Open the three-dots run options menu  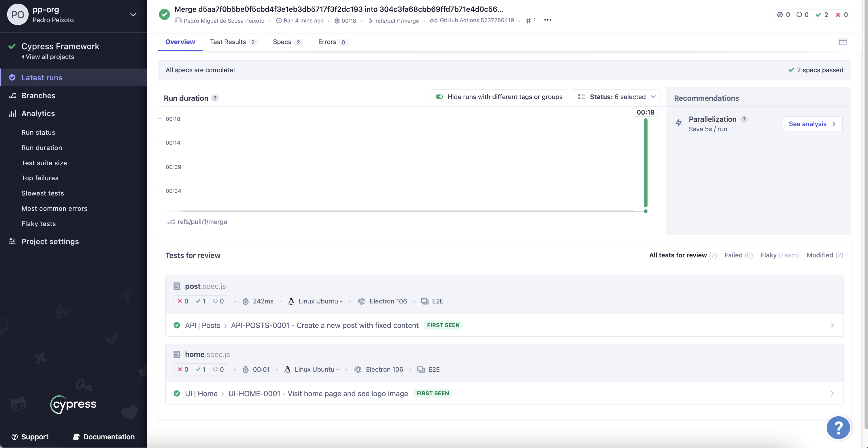pos(548,20)
